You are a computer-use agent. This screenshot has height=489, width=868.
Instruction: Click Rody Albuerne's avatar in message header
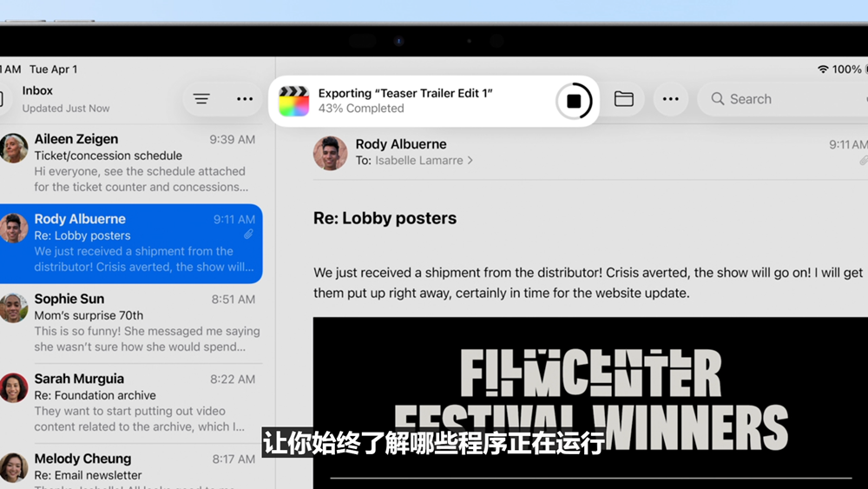point(330,153)
